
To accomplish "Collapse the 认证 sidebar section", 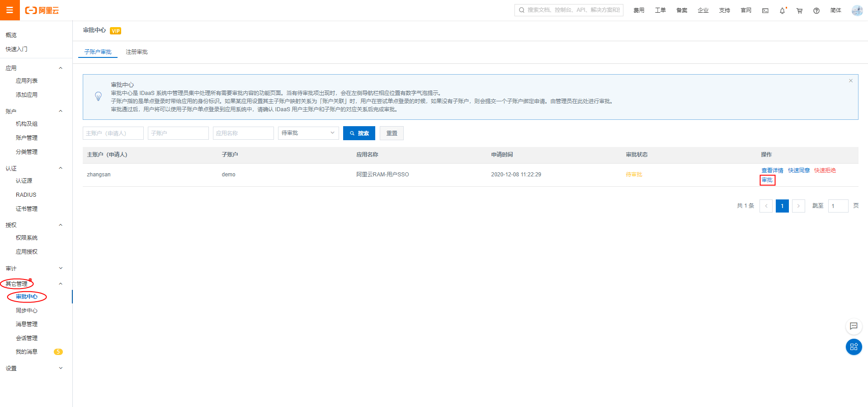I will [61, 168].
